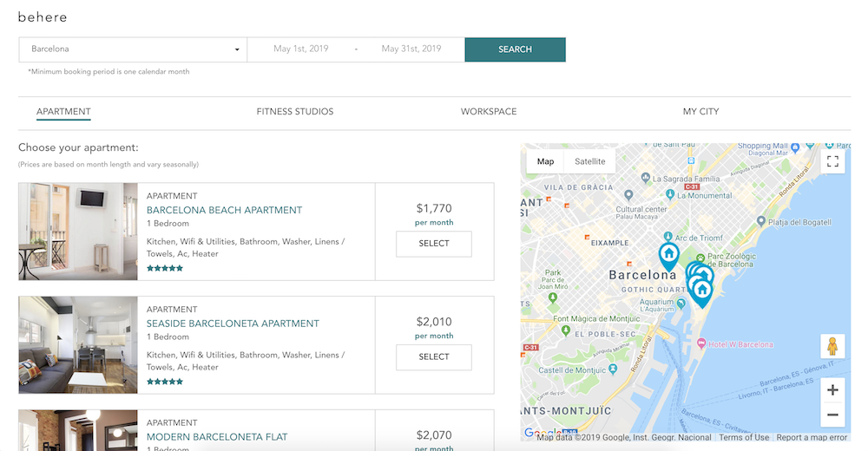Switch map to Map view
This screenshot has width=868, height=451.
(x=545, y=161)
